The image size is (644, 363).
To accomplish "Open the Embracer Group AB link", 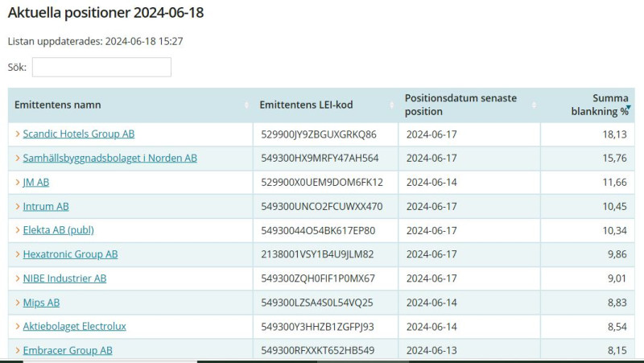I will [68, 350].
